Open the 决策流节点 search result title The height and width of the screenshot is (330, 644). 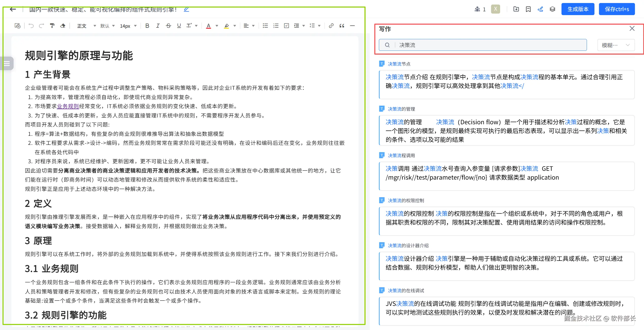399,64
